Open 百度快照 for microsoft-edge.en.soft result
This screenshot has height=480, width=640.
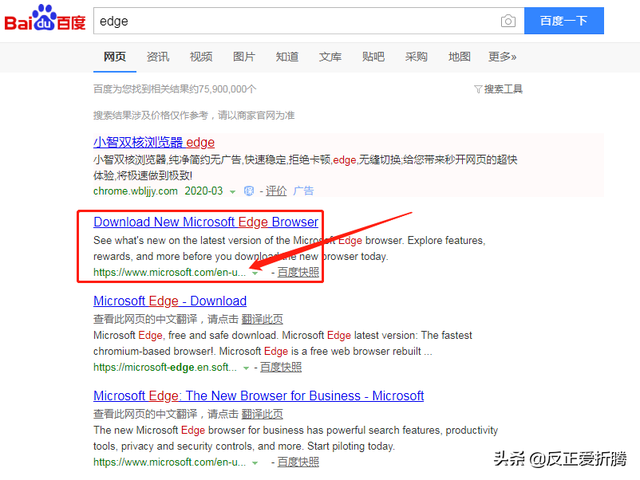click(281, 367)
